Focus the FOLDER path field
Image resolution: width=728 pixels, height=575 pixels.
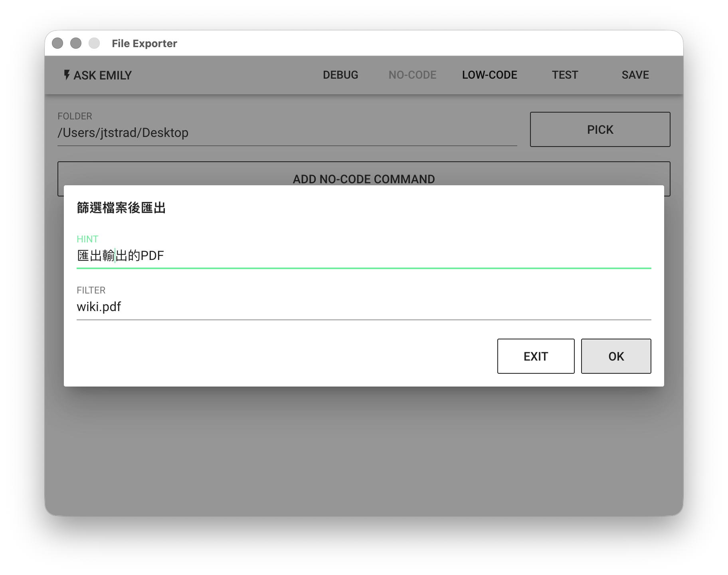[287, 133]
